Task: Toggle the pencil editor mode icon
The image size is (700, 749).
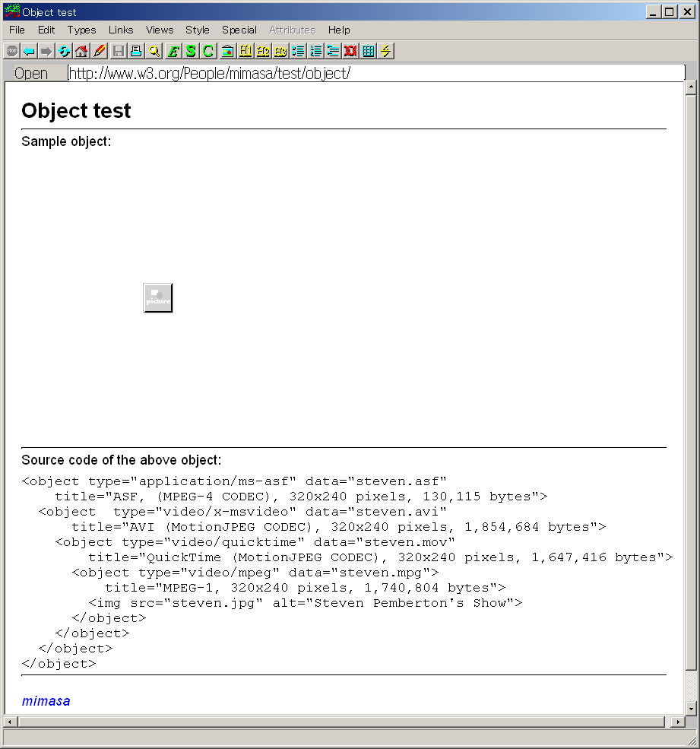Action: (99, 51)
